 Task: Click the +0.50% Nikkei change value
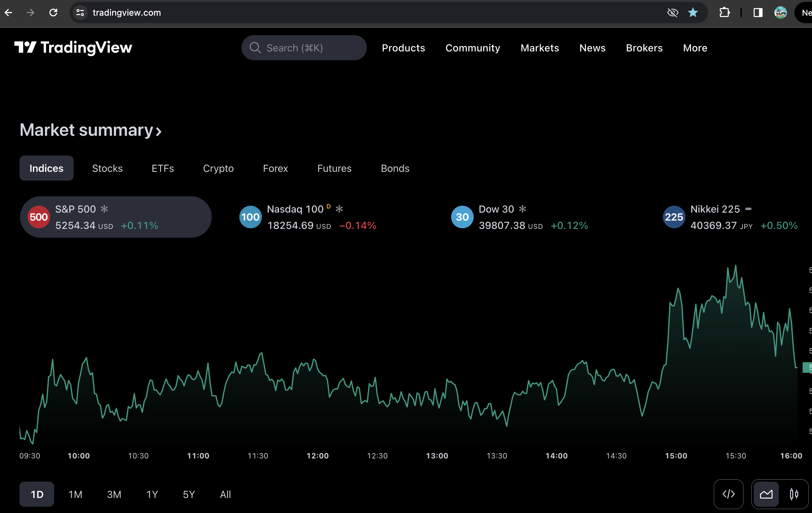[x=779, y=225]
